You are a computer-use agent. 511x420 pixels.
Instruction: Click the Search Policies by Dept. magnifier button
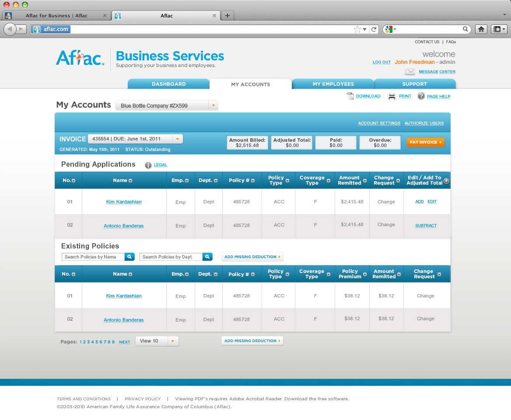pos(207,257)
